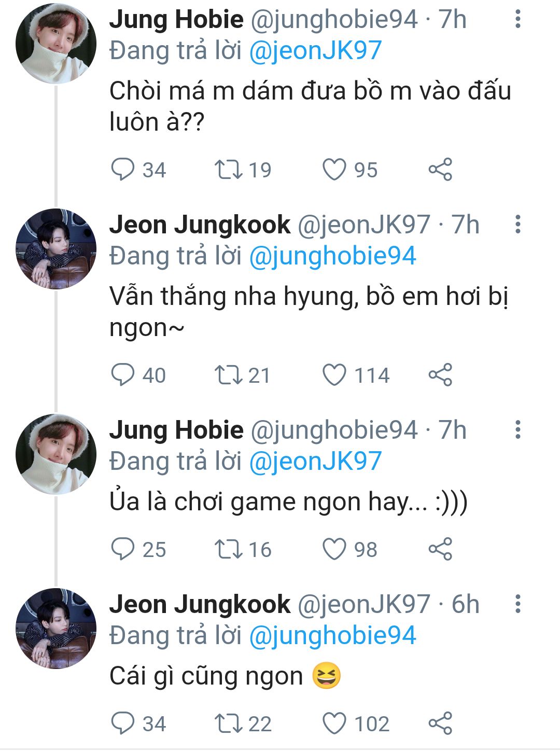The height and width of the screenshot is (752, 560).
Task: Open more options on "Ủa là chơi" tweet
Action: coord(517,430)
